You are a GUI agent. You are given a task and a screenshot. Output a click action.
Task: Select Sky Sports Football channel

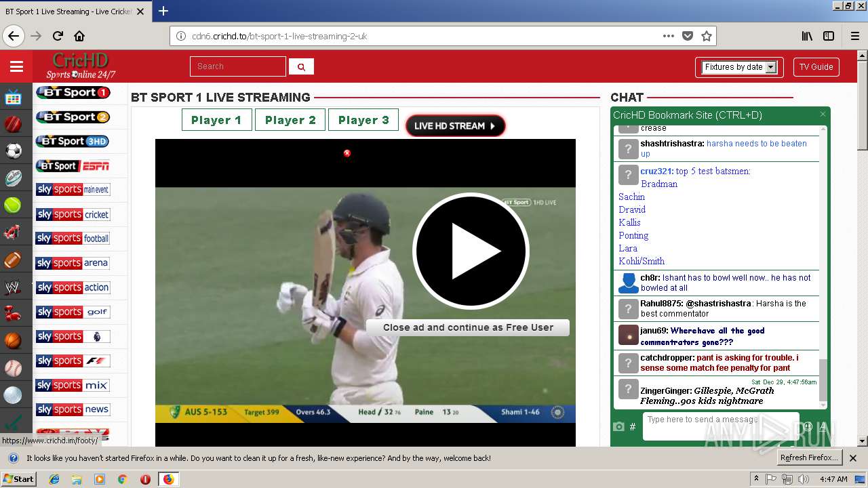[73, 239]
